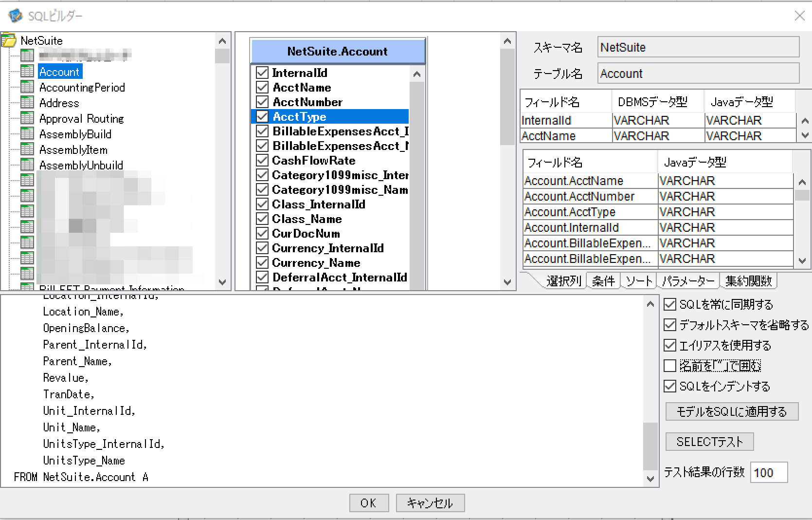Click the table icon beside Account
Screen dimensions: 812x520
(x=27, y=72)
